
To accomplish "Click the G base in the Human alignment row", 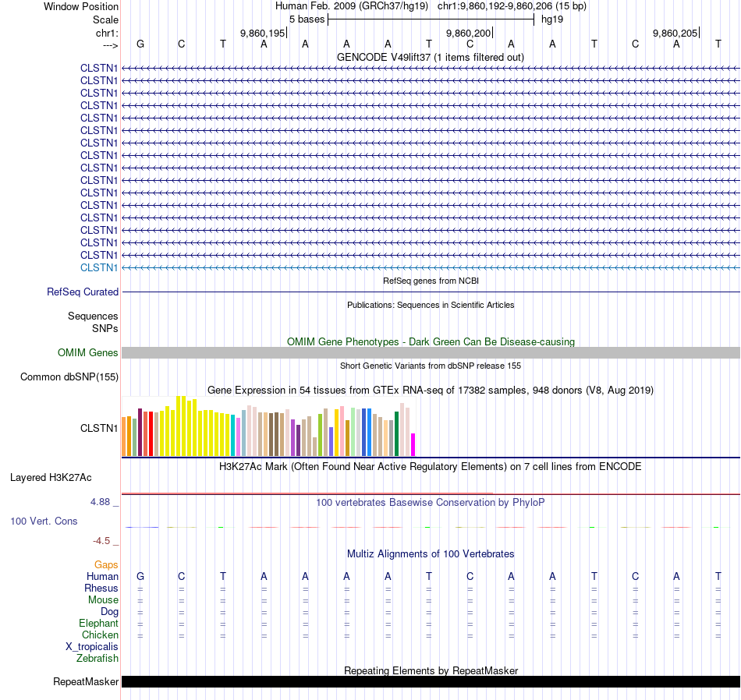I will pyautogui.click(x=140, y=576).
